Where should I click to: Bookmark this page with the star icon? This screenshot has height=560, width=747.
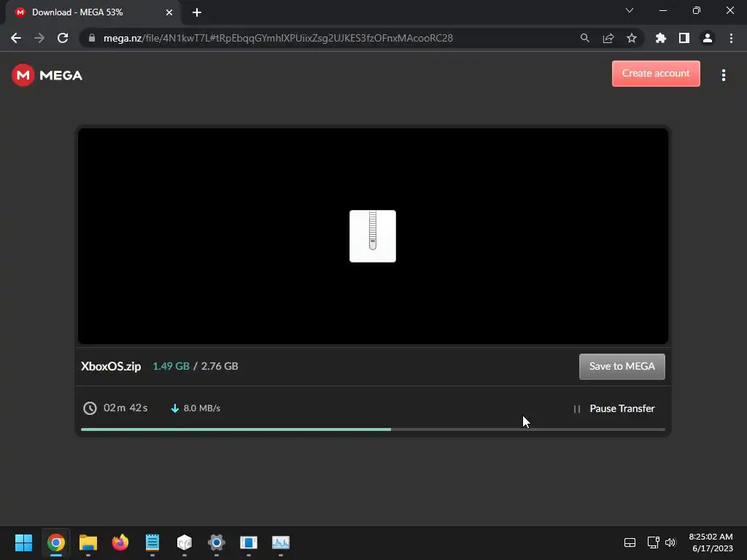pos(631,38)
